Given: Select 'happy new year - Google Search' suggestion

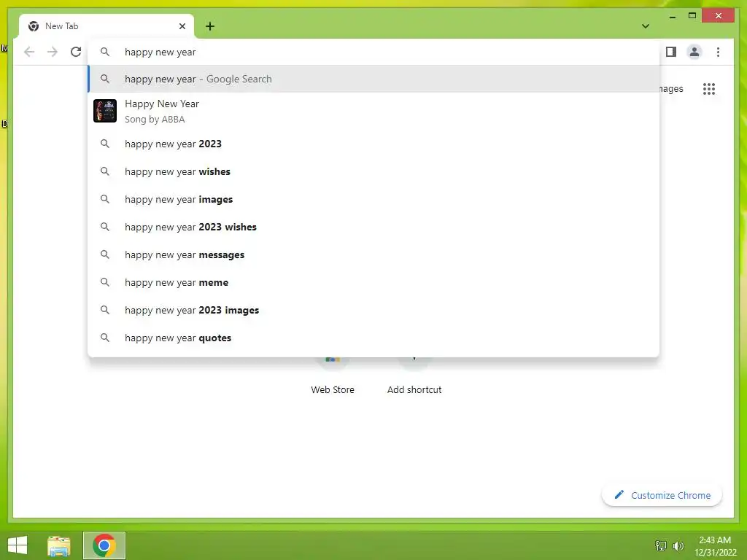Looking at the screenshot, I should point(374,79).
